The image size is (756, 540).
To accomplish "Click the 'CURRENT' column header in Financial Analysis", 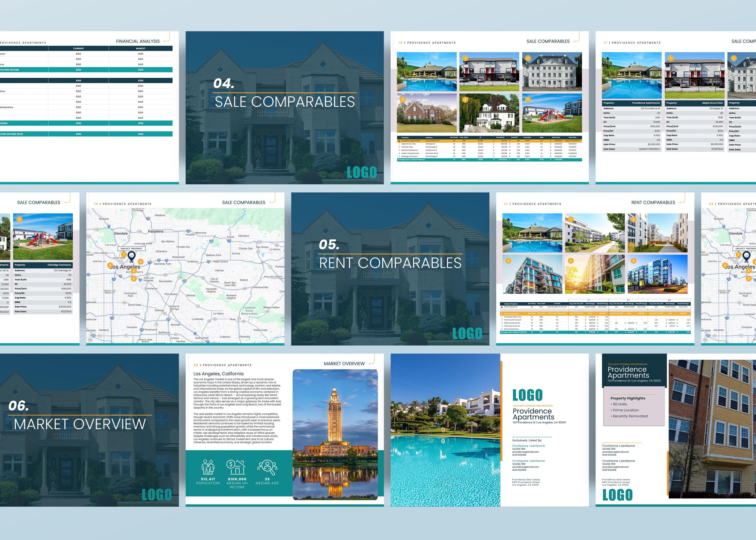I will click(78, 49).
